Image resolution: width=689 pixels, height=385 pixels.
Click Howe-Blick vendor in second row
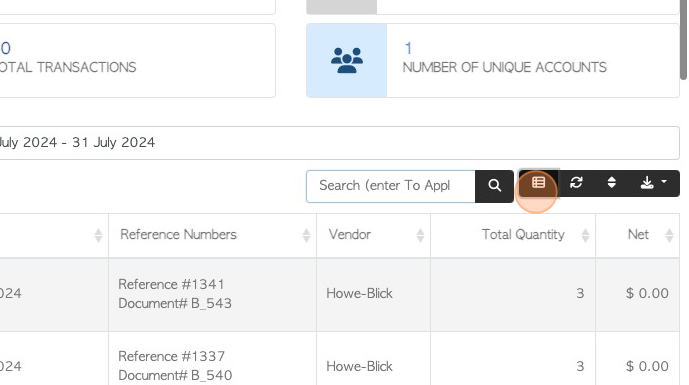tap(359, 367)
